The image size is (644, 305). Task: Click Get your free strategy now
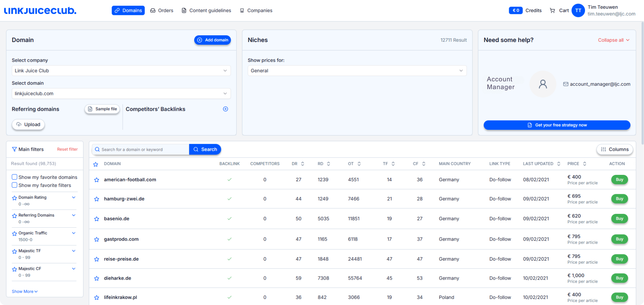pyautogui.click(x=557, y=125)
